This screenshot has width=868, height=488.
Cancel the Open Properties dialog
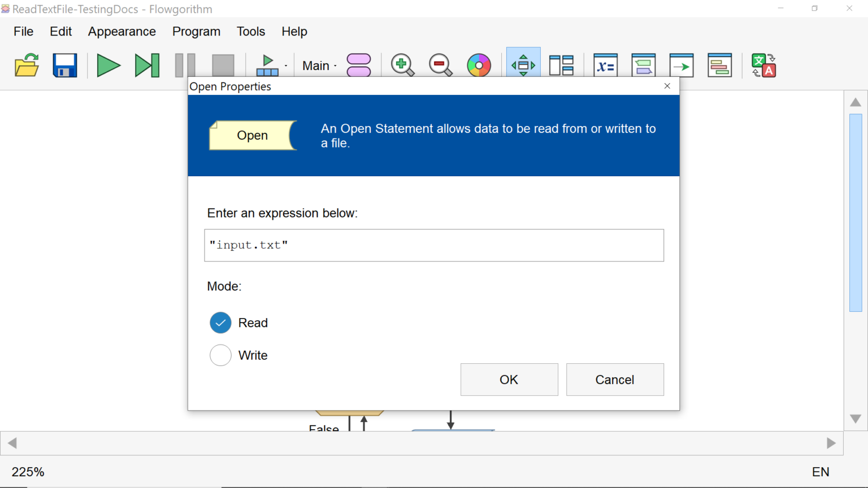pos(614,380)
